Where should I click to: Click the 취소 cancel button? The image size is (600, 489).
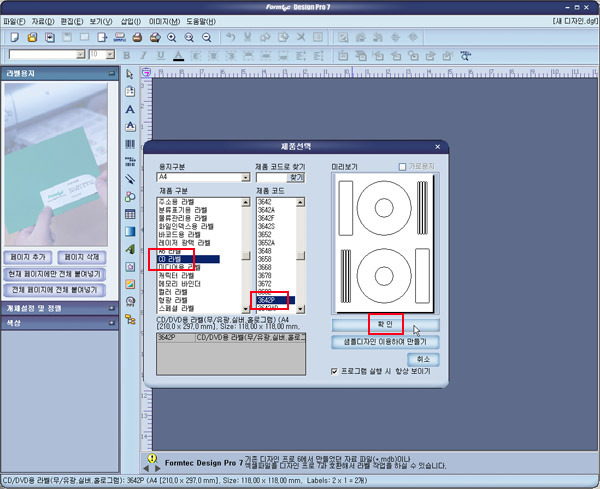click(x=423, y=359)
